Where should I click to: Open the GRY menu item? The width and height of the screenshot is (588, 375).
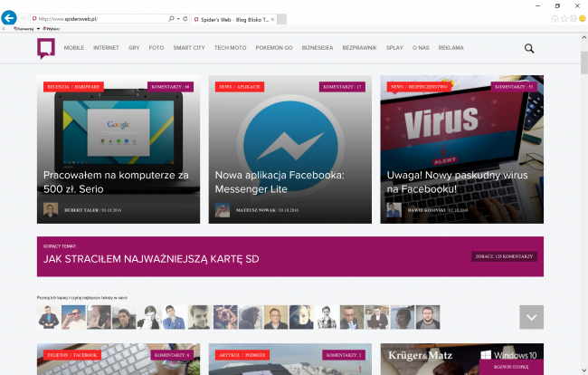pos(134,48)
